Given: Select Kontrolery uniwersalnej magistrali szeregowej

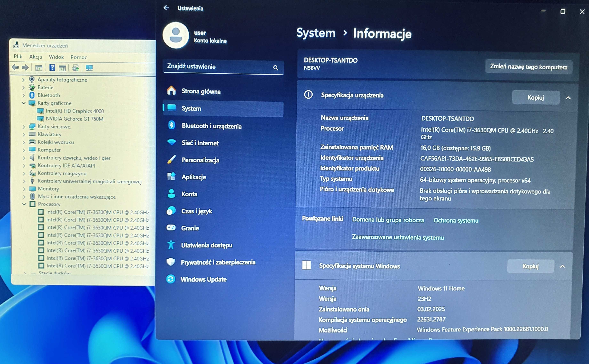Looking at the screenshot, I should coord(90,181).
